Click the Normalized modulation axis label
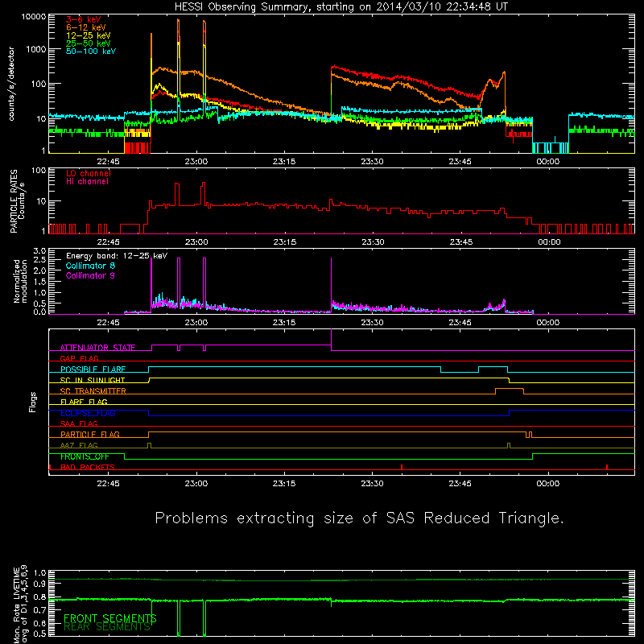Image resolution: width=644 pixels, height=644 pixels. click(20, 281)
